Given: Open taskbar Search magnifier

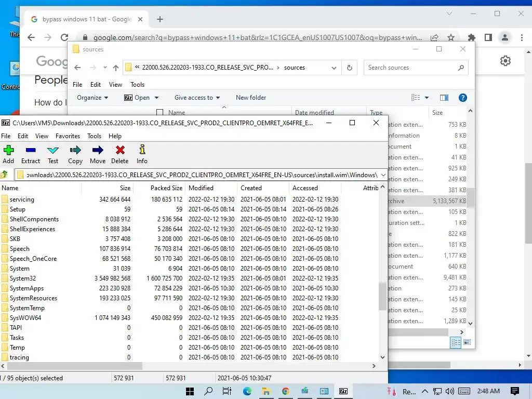Looking at the screenshot, I should tap(208, 391).
